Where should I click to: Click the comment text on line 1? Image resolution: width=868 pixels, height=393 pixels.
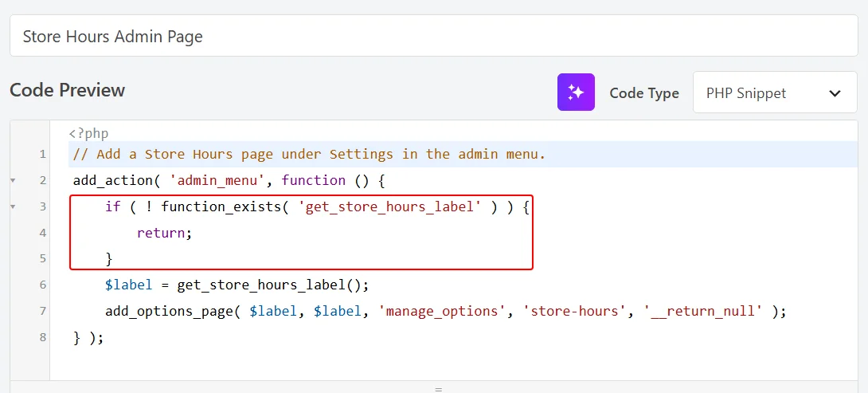[310, 154]
